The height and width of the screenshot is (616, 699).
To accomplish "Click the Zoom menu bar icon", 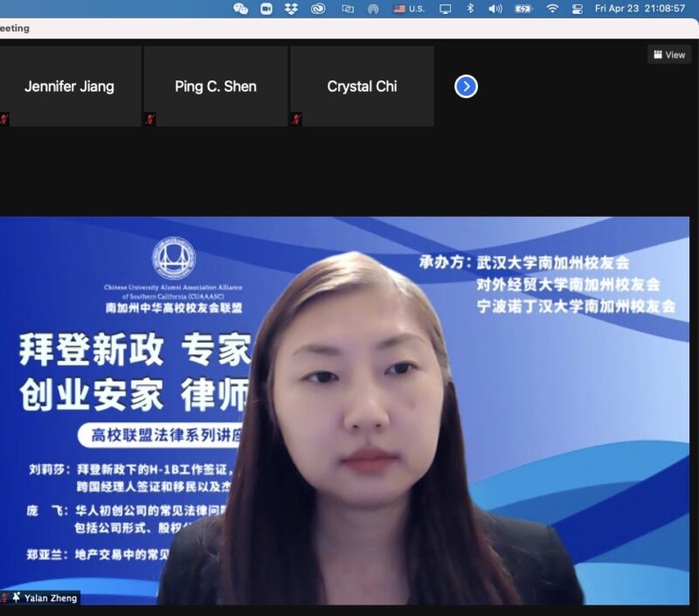I will point(266,9).
